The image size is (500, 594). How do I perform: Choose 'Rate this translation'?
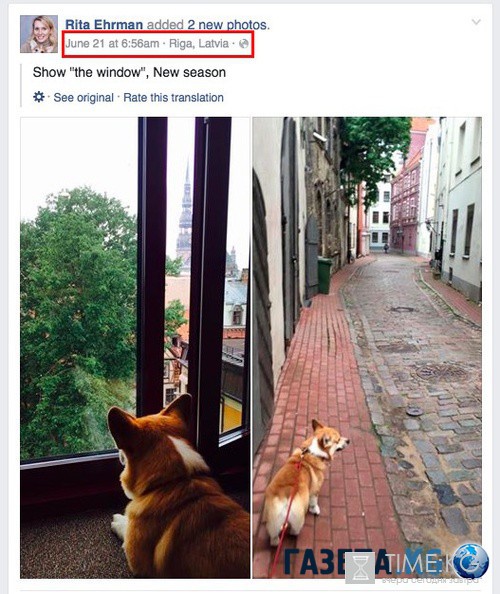click(173, 97)
